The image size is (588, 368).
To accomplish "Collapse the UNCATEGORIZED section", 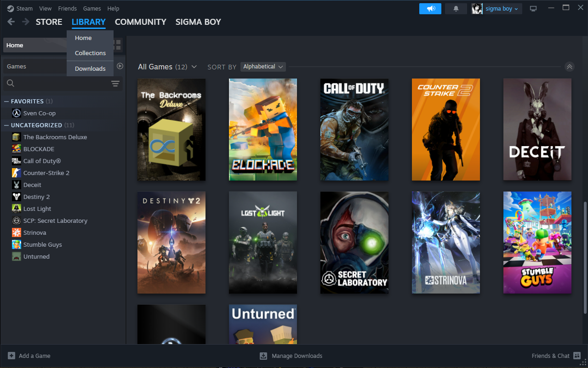I will [x=6, y=125].
